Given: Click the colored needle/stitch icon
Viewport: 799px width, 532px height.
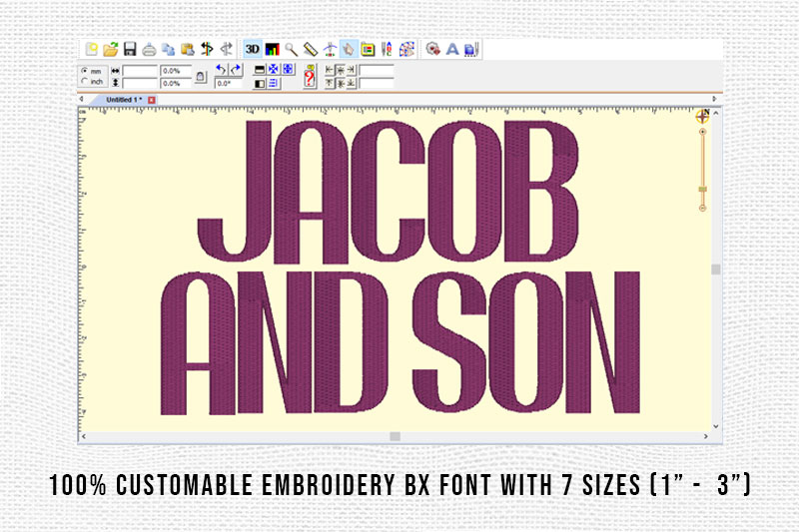Looking at the screenshot, I should [x=207, y=49].
